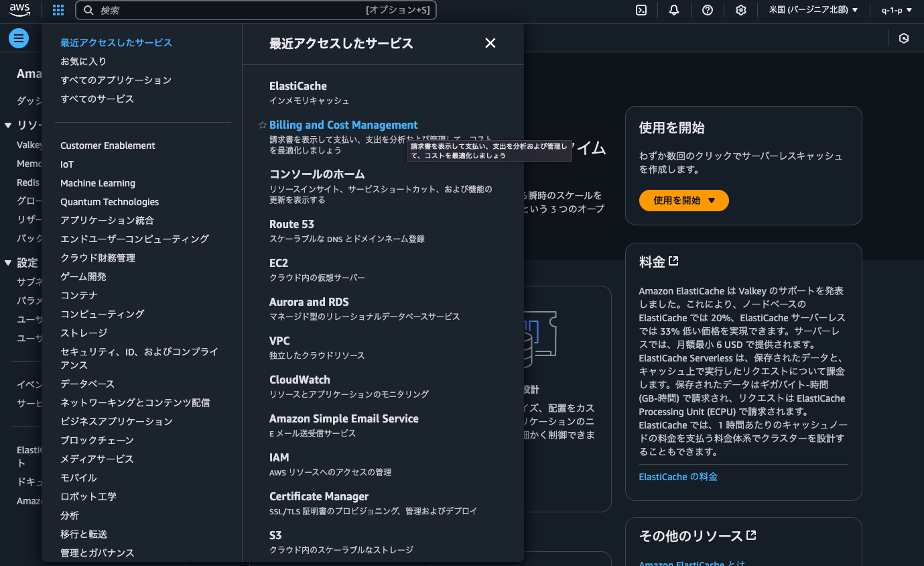The width and height of the screenshot is (924, 566).
Task: Open ElastiCache service link
Action: click(298, 86)
